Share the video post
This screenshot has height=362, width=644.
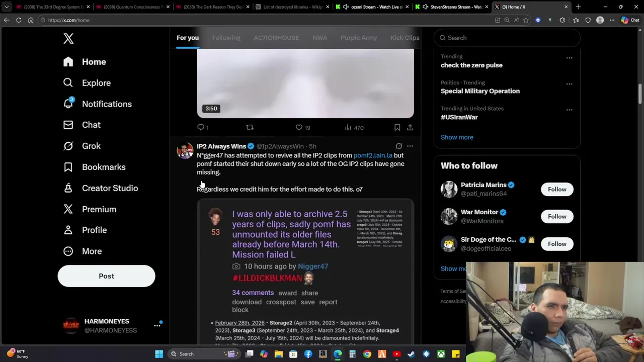coord(410,128)
